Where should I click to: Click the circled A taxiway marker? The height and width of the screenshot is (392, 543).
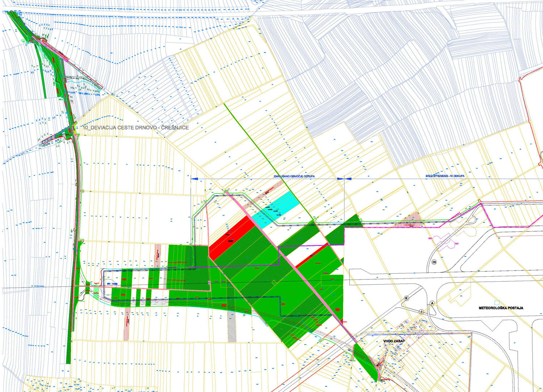432,303
